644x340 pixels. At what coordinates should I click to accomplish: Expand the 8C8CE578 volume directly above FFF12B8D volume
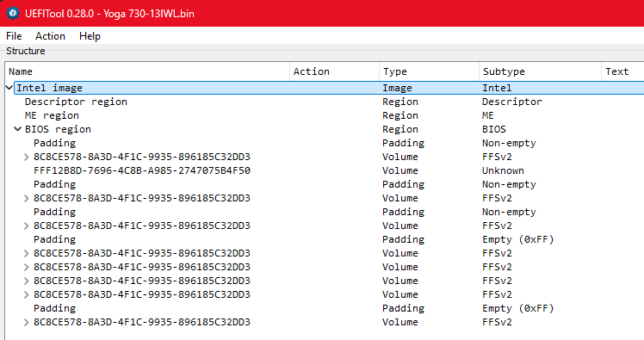click(27, 157)
